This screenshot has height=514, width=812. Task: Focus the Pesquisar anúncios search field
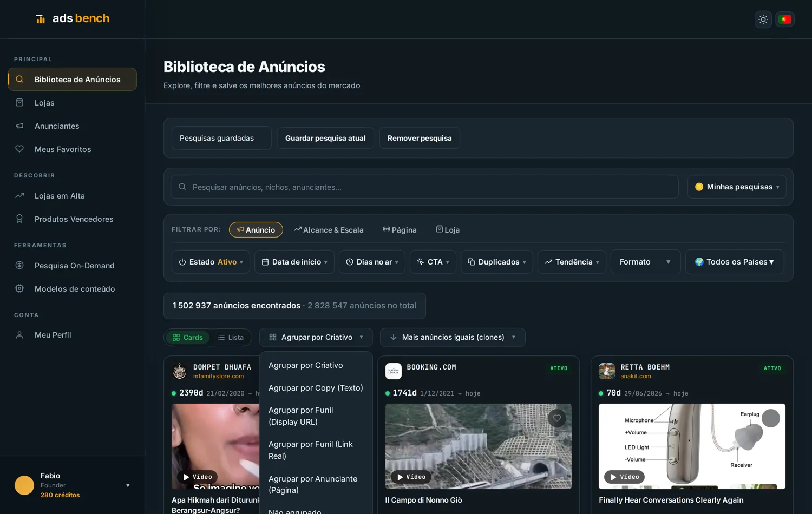425,187
